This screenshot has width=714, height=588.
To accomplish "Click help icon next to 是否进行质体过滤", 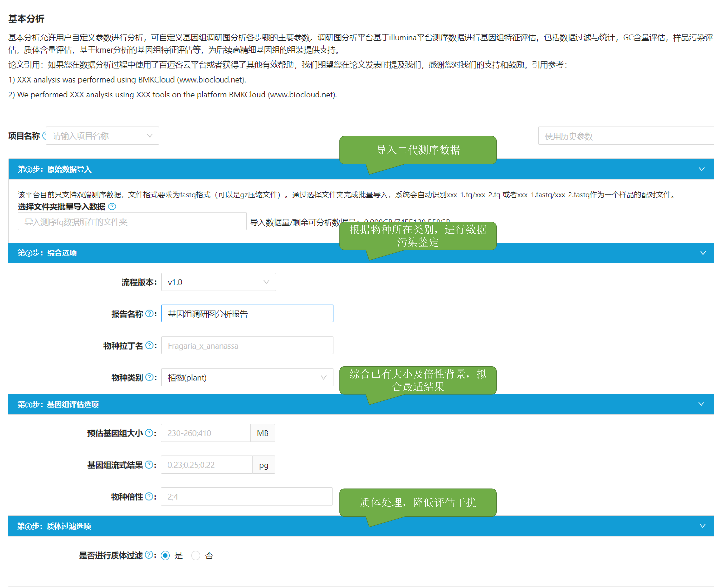I will 149,555.
